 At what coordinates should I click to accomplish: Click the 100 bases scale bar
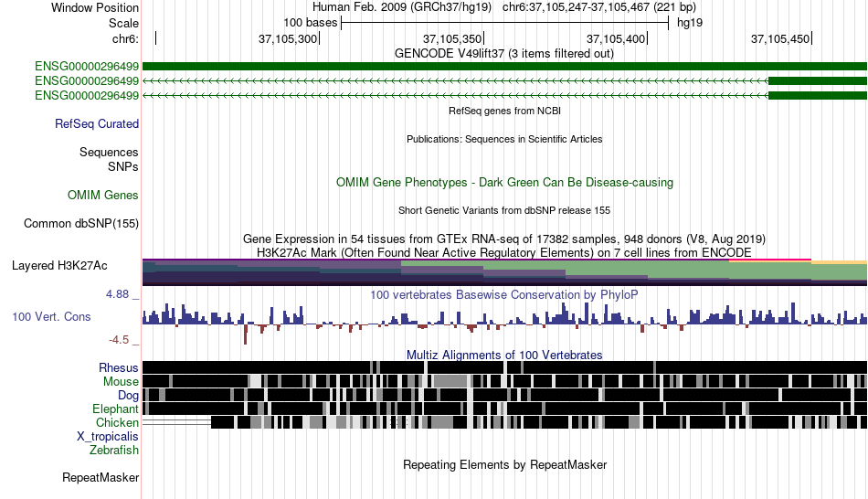[505, 23]
